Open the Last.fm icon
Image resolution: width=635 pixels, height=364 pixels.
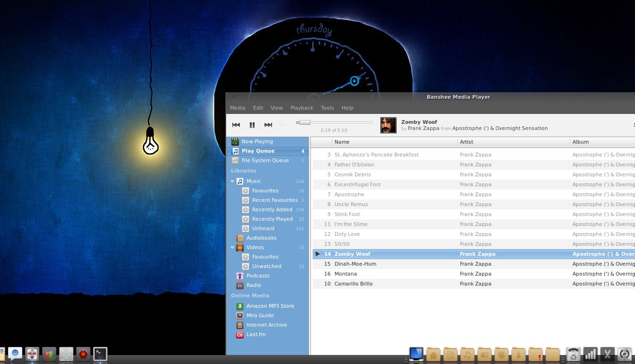pyautogui.click(x=240, y=334)
